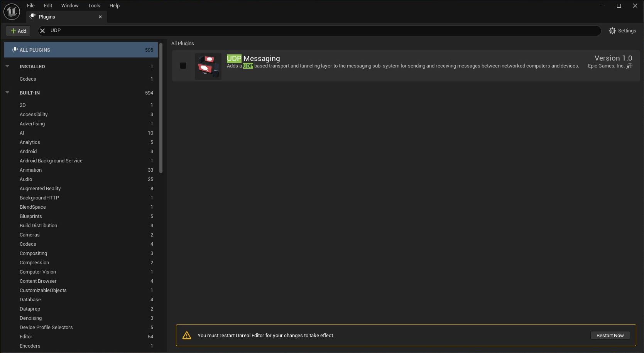This screenshot has height=353, width=644.
Task: Click the UDP Messaging plugin title
Action: pyautogui.click(x=254, y=58)
